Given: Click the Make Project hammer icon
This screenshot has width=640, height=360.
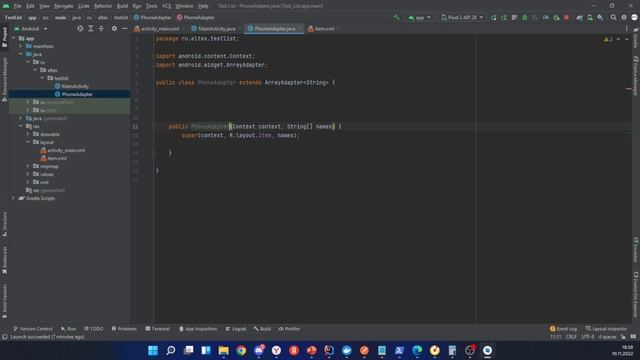Looking at the screenshot, I should (x=396, y=18).
